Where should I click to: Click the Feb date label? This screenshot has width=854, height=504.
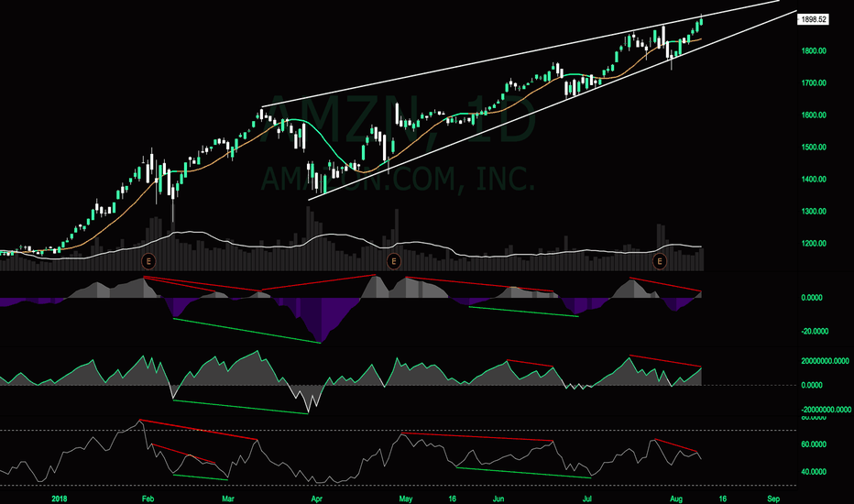click(148, 499)
